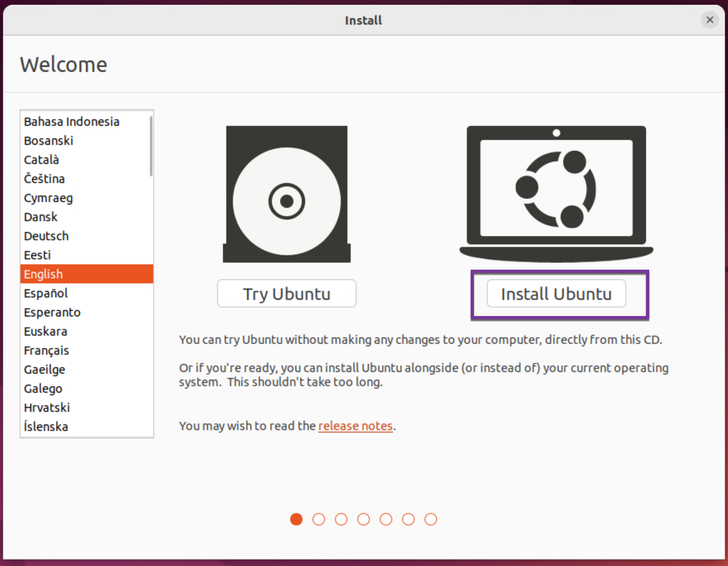Select Íslenska at the list bottom
This screenshot has height=566, width=728.
pos(46,427)
